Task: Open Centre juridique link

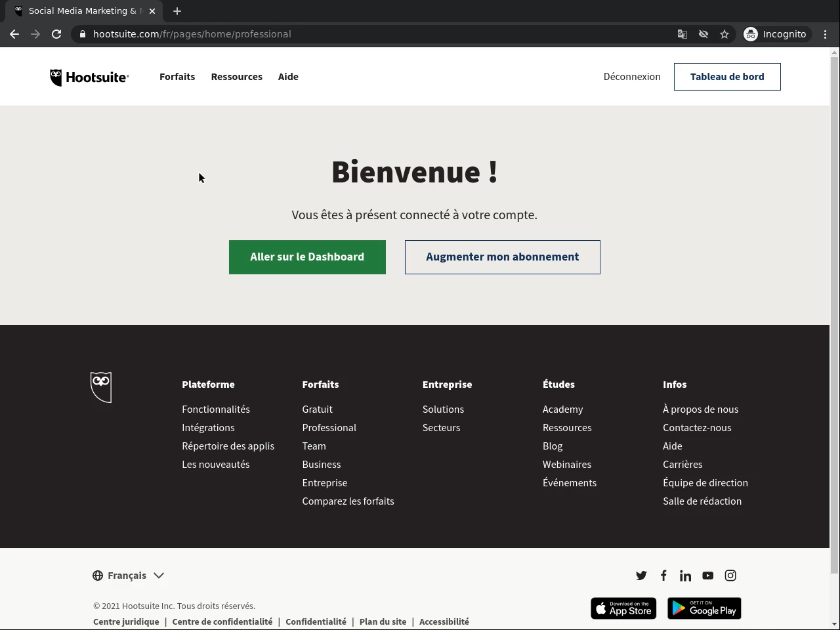Action: coord(126,622)
